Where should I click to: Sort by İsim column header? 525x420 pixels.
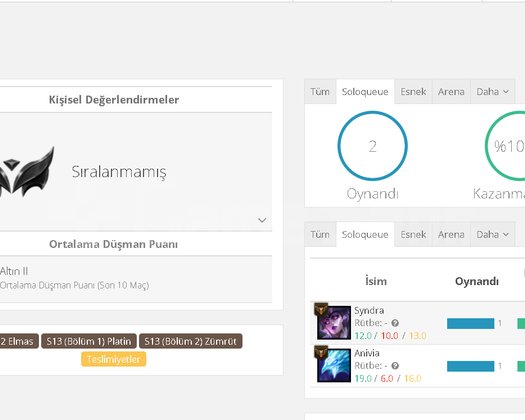pyautogui.click(x=376, y=281)
